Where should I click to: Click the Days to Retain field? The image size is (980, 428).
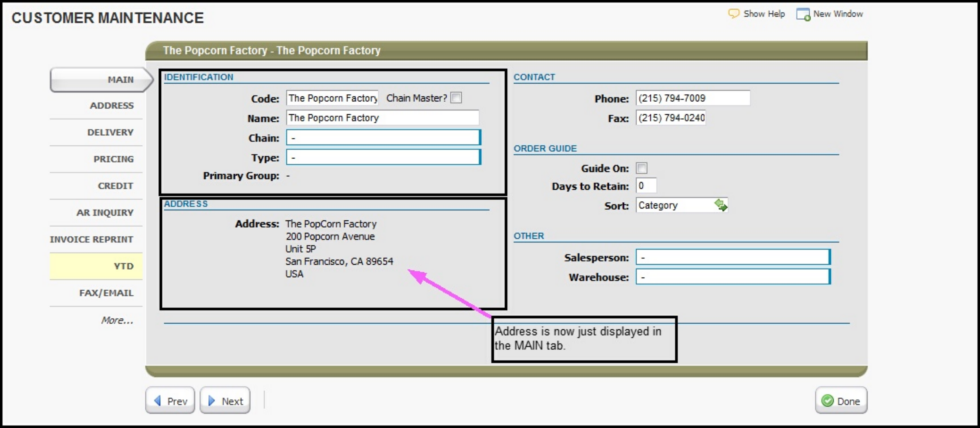[x=646, y=186]
